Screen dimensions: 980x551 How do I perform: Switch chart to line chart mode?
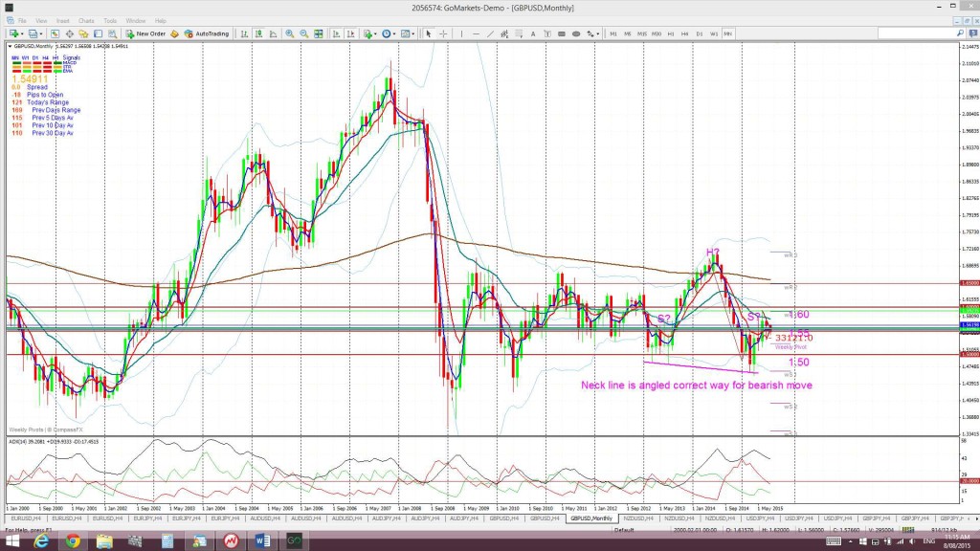273,33
